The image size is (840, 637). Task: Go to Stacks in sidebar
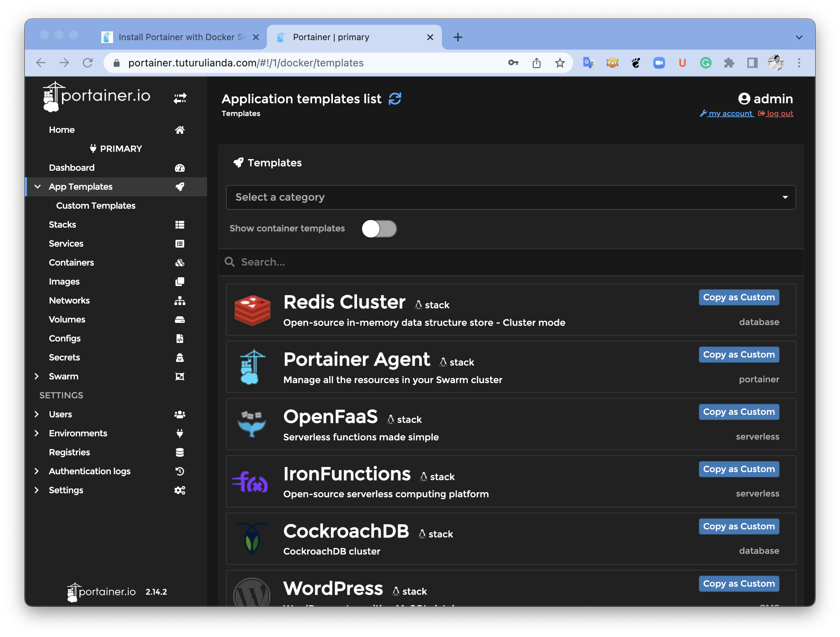(62, 225)
